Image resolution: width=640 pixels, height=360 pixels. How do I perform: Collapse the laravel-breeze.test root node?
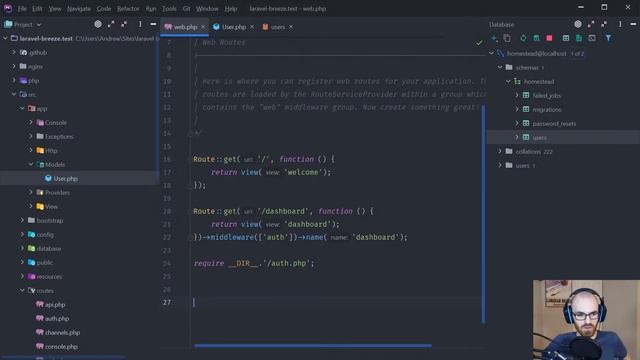point(6,38)
